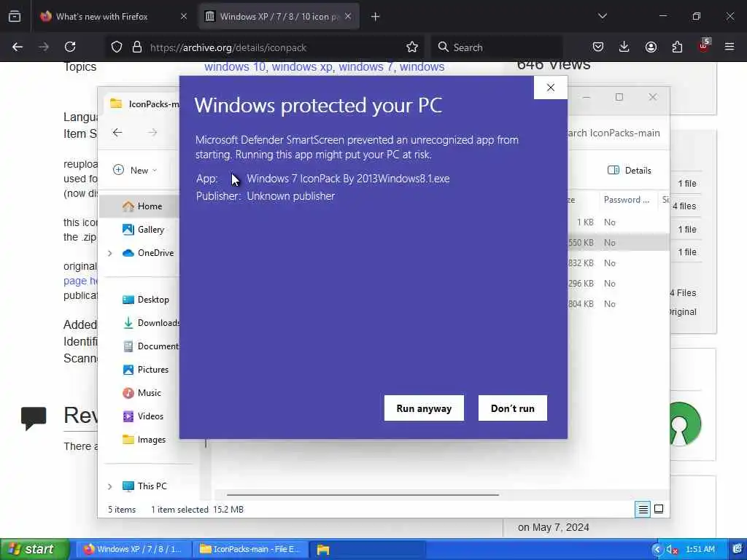Go back in File Explorer
Image resolution: width=747 pixels, height=560 pixels.
tap(117, 133)
